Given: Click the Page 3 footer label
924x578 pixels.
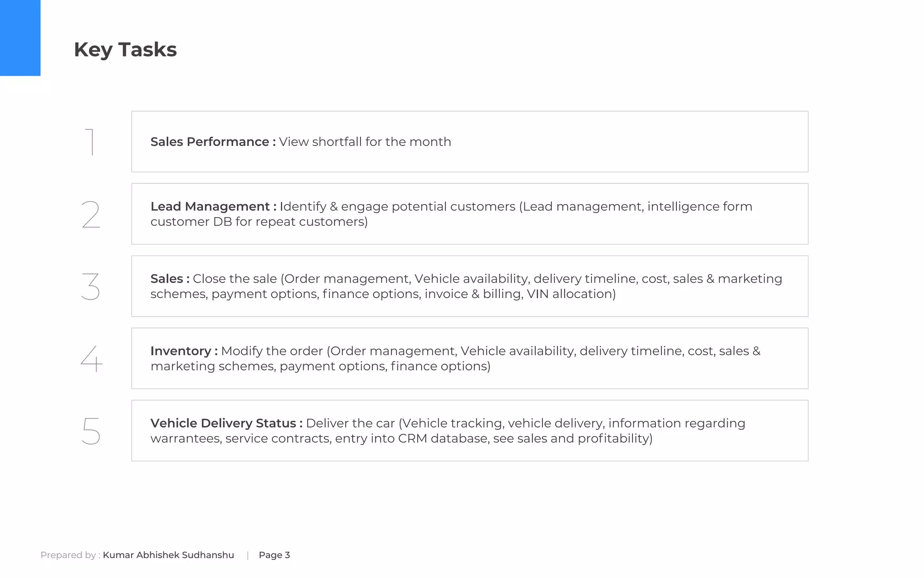Looking at the screenshot, I should click(274, 555).
